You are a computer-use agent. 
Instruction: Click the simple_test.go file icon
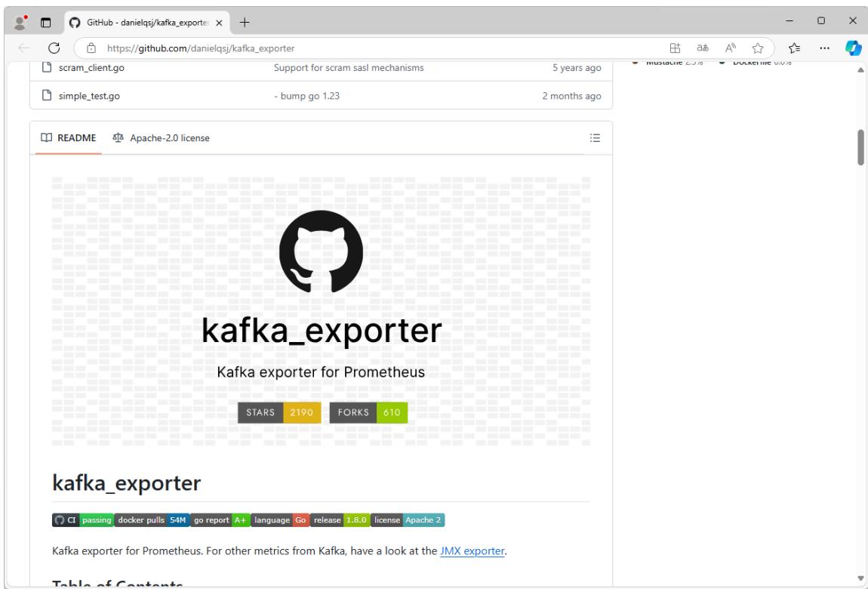[47, 95]
